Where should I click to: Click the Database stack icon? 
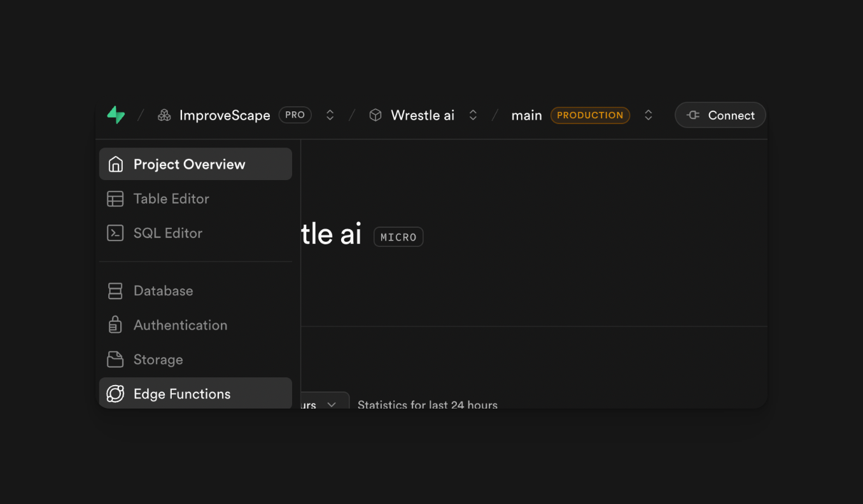pyautogui.click(x=115, y=291)
